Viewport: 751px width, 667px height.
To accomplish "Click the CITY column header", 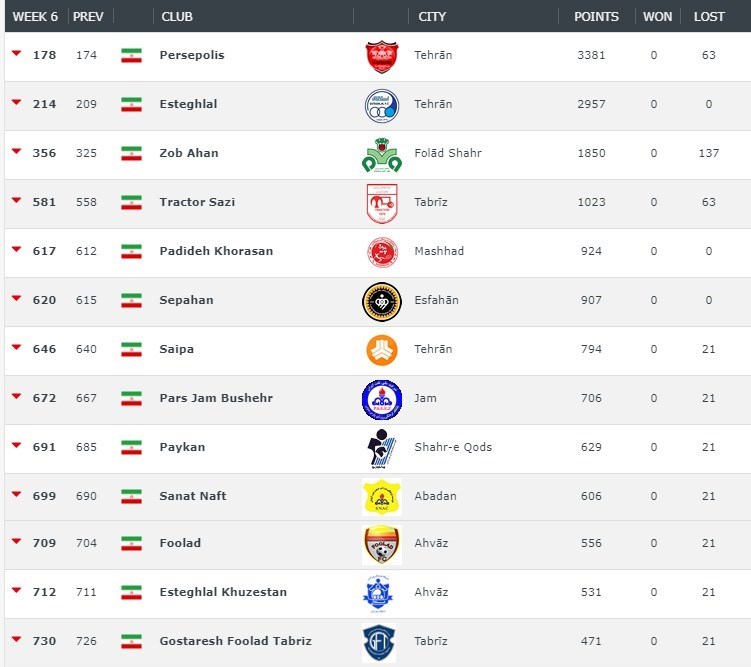I will [x=432, y=17].
